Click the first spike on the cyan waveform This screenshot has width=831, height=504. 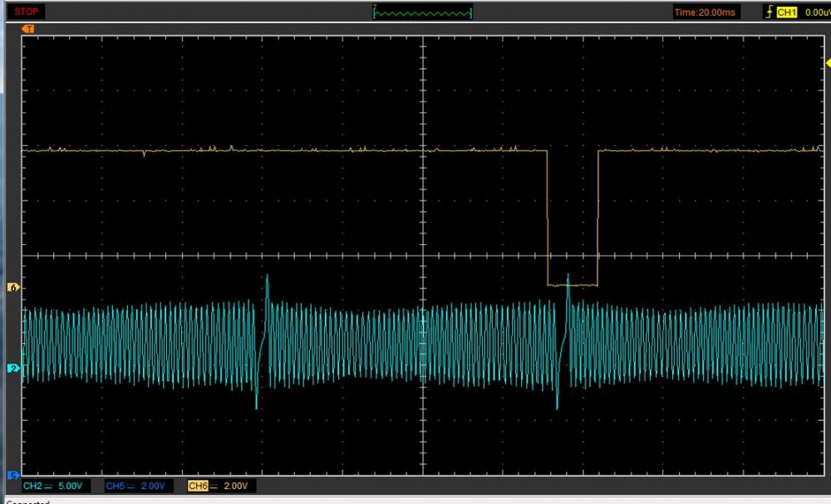pos(267,282)
